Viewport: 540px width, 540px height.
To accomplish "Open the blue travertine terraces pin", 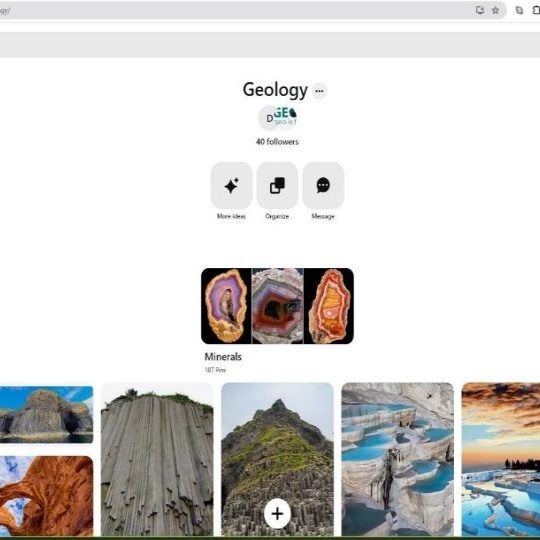I will tap(397, 460).
